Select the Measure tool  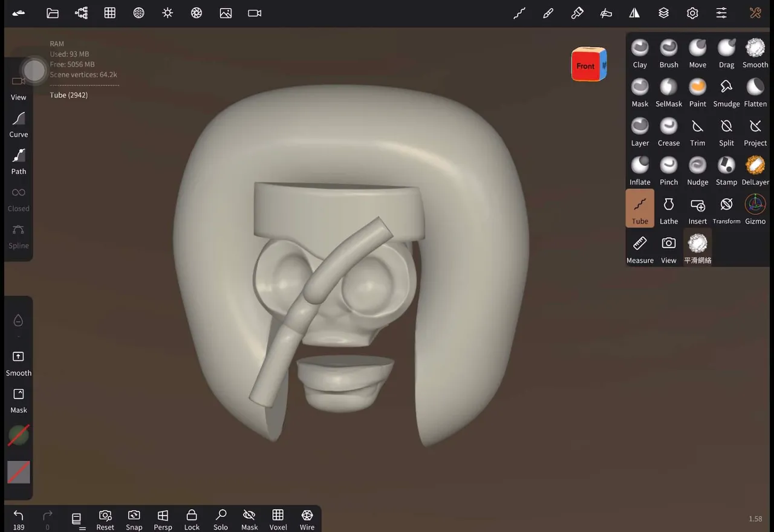(640, 248)
